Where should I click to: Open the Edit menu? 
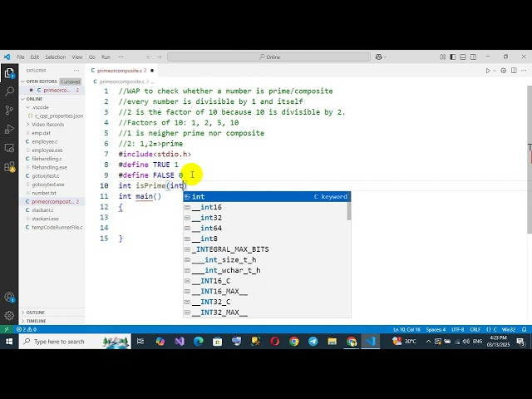pyautogui.click(x=35, y=57)
